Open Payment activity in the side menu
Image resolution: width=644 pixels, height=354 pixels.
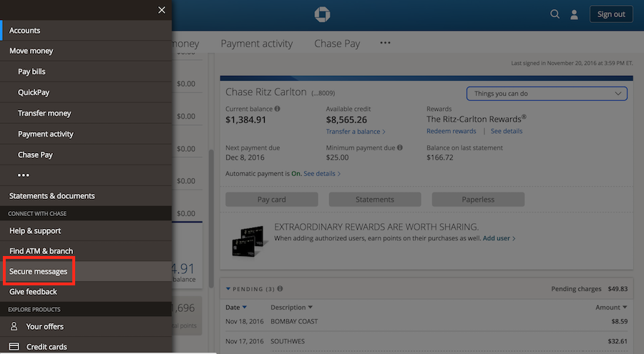click(x=86, y=134)
